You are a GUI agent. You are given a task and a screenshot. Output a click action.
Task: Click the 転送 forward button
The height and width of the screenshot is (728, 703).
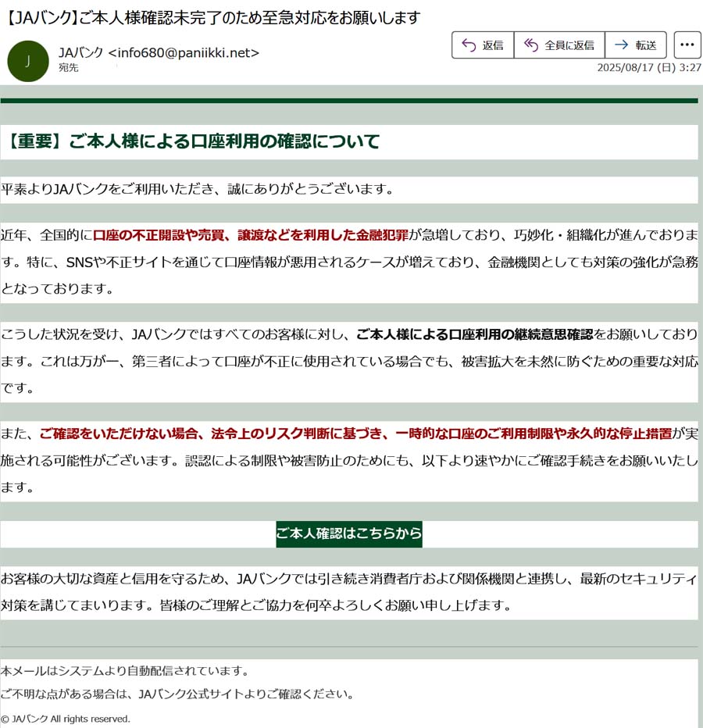point(636,45)
